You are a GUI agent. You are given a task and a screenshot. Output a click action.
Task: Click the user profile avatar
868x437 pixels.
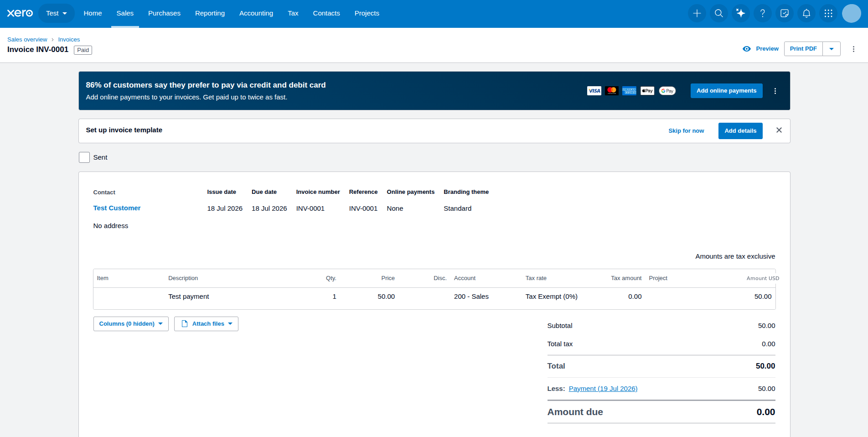click(x=852, y=13)
